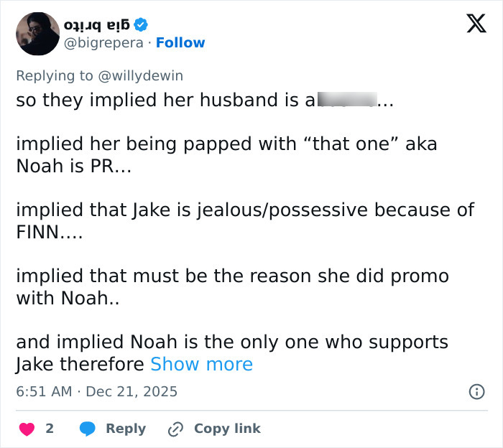Expand the tweet with Show more
The height and width of the screenshot is (448, 503).
point(201,364)
